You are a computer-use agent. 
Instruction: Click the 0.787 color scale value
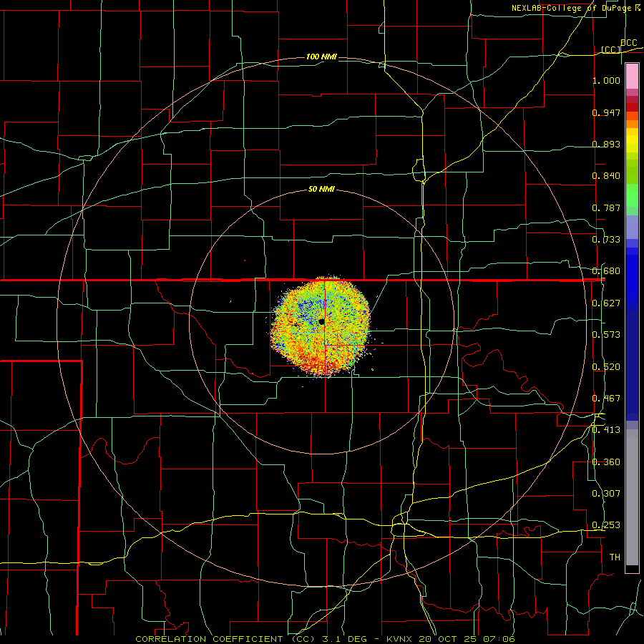pyautogui.click(x=606, y=208)
